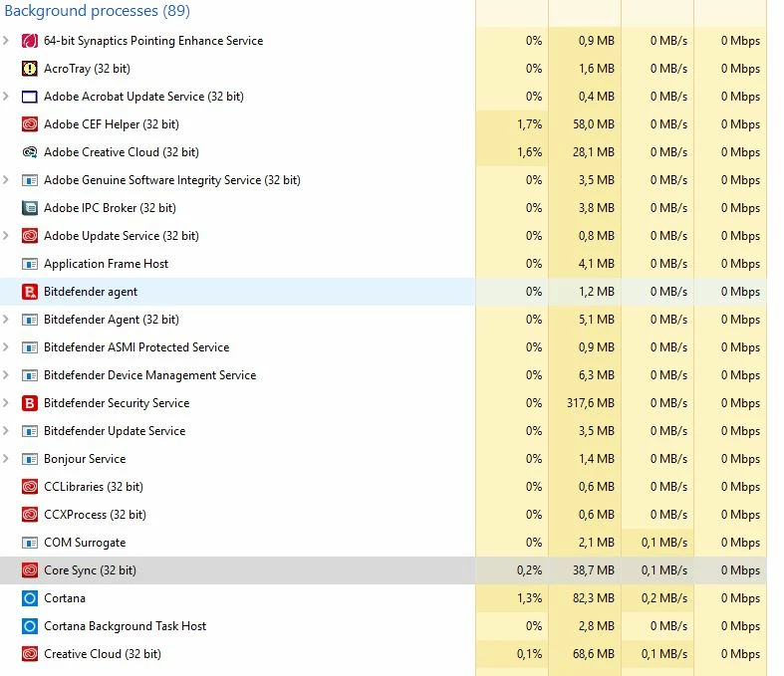This screenshot has width=784, height=676.
Task: Select the Bitdefender agent process name
Action: pyautogui.click(x=91, y=292)
